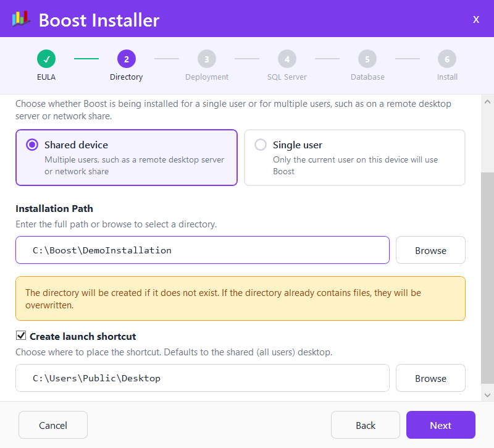
Task: Click the Boost bar chart logo icon
Action: tap(21, 19)
